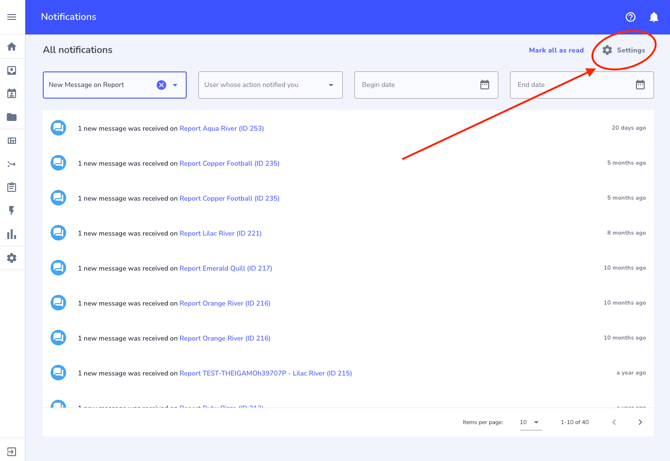Open the help question mark icon
Screen dimensions: 670x461
click(x=630, y=17)
